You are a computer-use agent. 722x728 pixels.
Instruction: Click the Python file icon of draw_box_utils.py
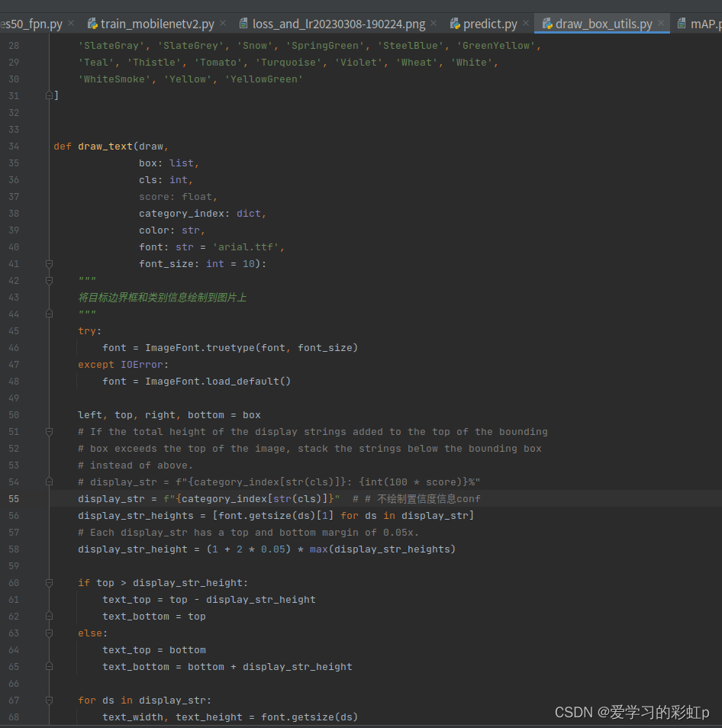point(547,23)
